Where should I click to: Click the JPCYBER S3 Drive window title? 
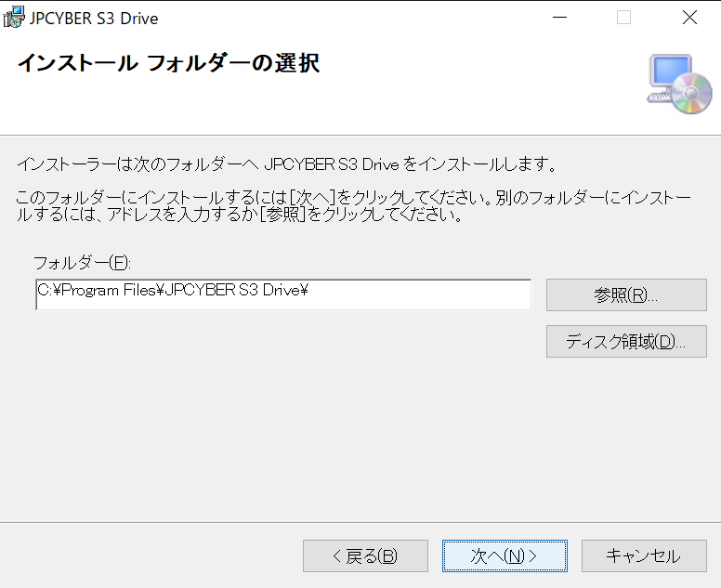click(94, 19)
